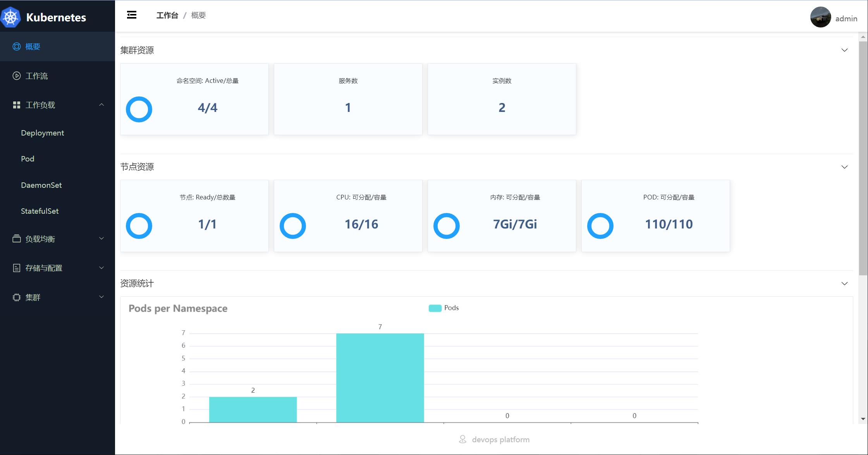868x455 pixels.
Task: Open the StatefulSet menu item
Action: pos(40,211)
